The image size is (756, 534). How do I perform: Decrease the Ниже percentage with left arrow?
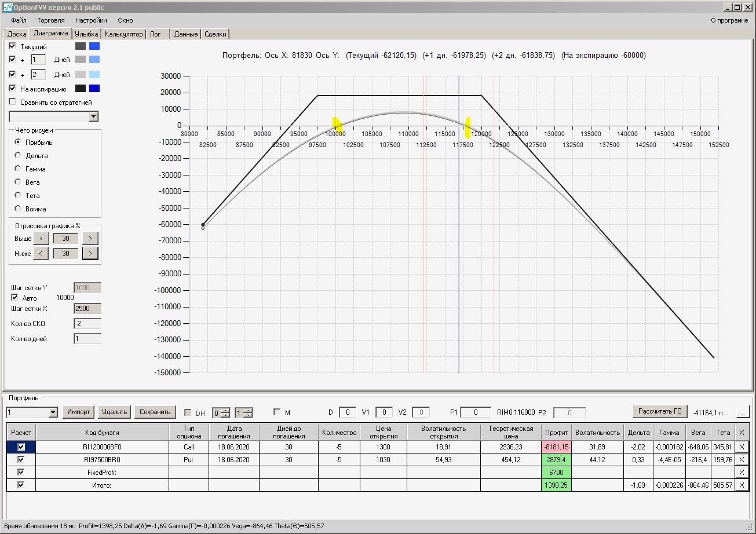coord(41,254)
